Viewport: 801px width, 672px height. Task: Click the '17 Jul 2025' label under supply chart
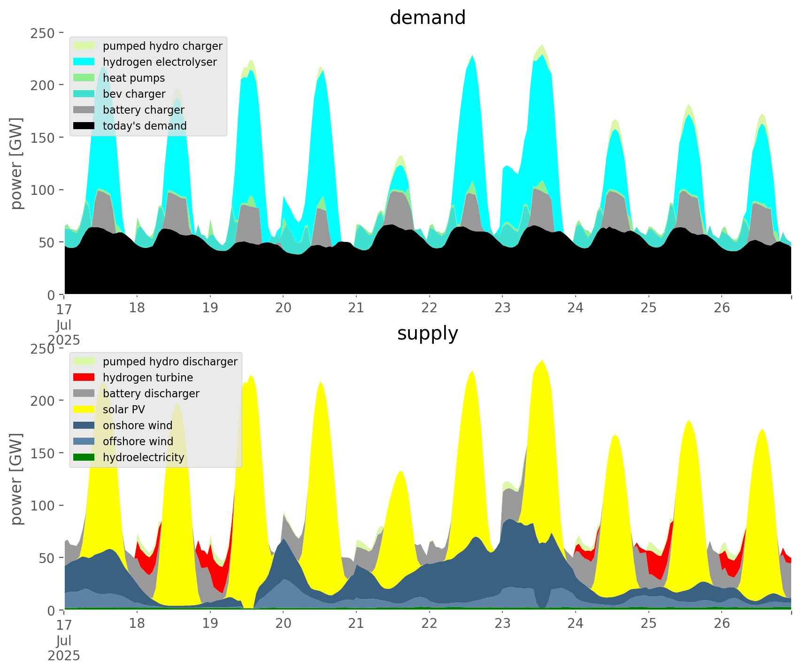64,640
